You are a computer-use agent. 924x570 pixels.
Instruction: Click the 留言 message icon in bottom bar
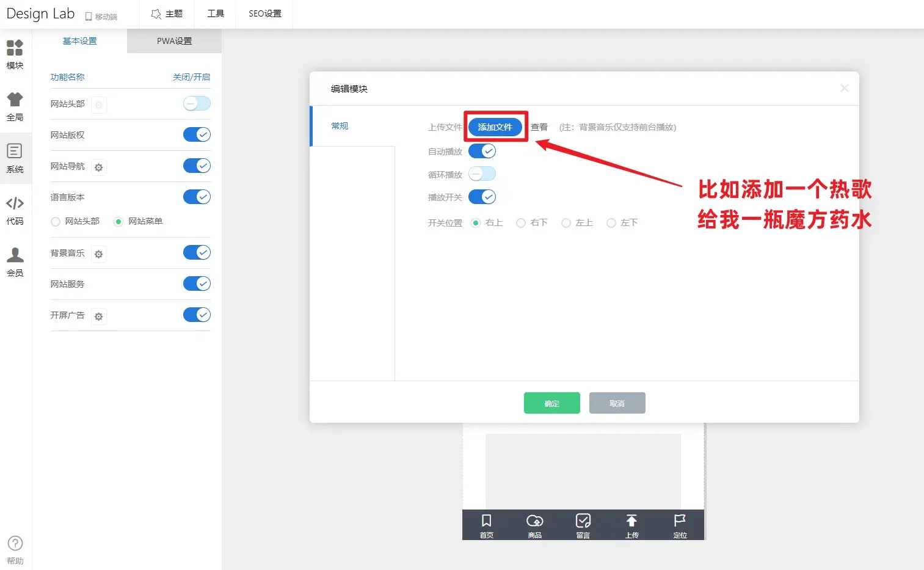click(583, 521)
